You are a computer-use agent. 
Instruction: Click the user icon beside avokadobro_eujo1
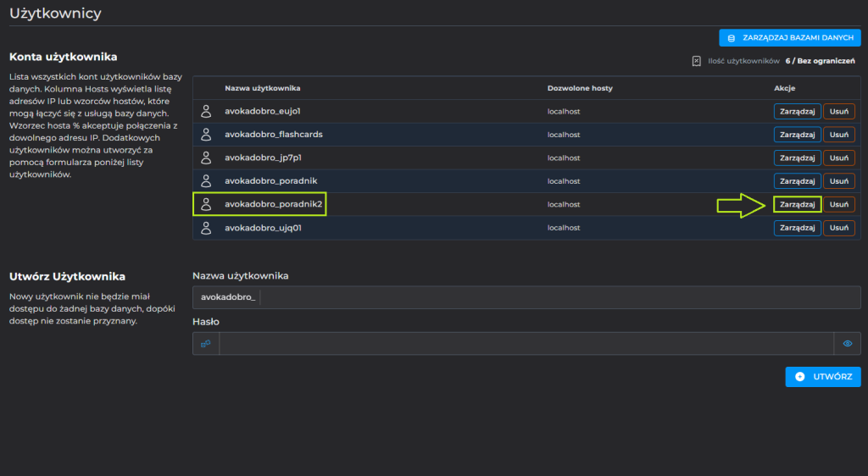pos(205,111)
